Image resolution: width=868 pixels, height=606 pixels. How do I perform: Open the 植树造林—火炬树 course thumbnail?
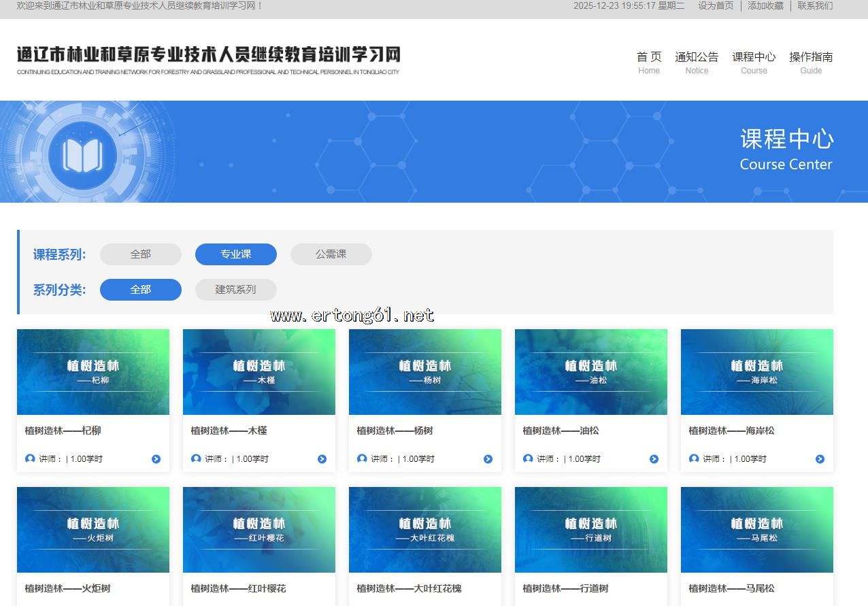93,530
